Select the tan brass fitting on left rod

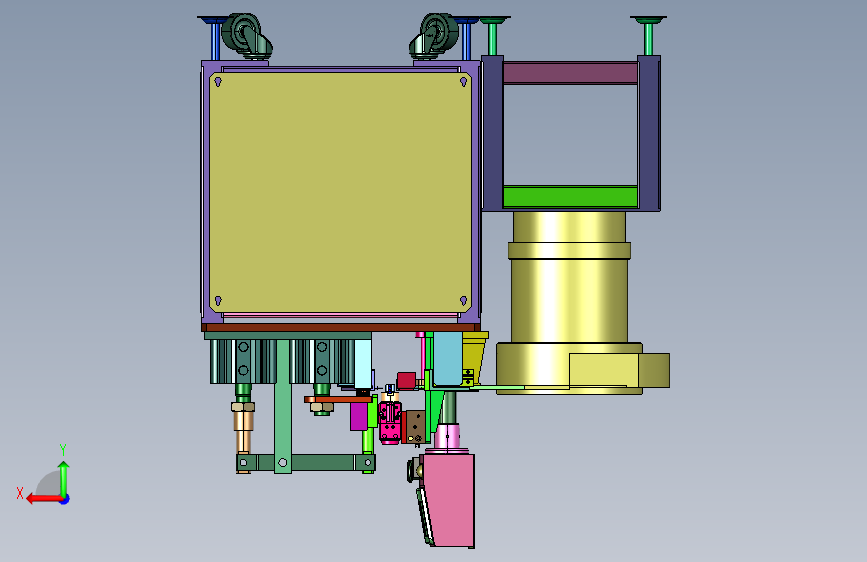[243, 423]
